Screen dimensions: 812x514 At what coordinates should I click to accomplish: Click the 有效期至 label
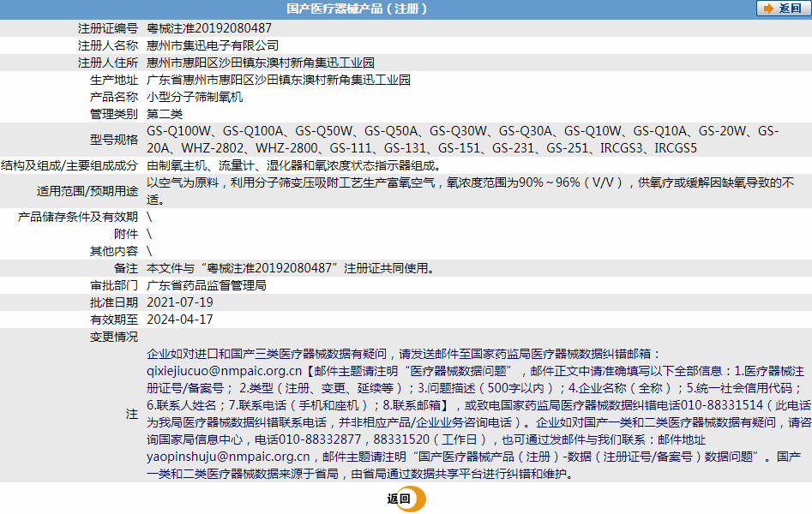click(x=114, y=320)
